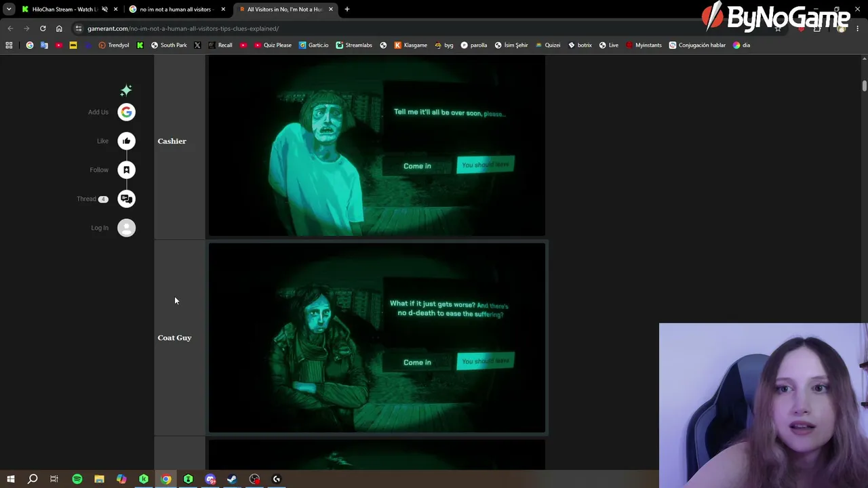Image resolution: width=868 pixels, height=488 pixels.
Task: Open the site information icon in address bar
Action: coord(79,28)
